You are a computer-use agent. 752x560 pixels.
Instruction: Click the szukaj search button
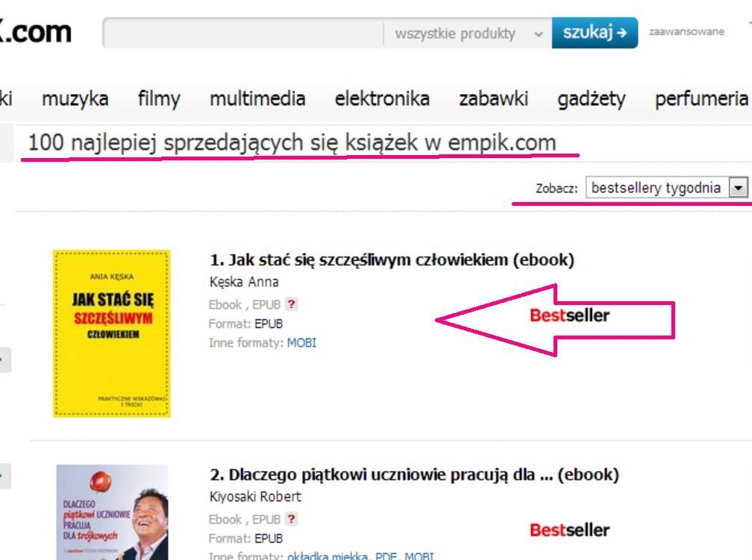595,33
